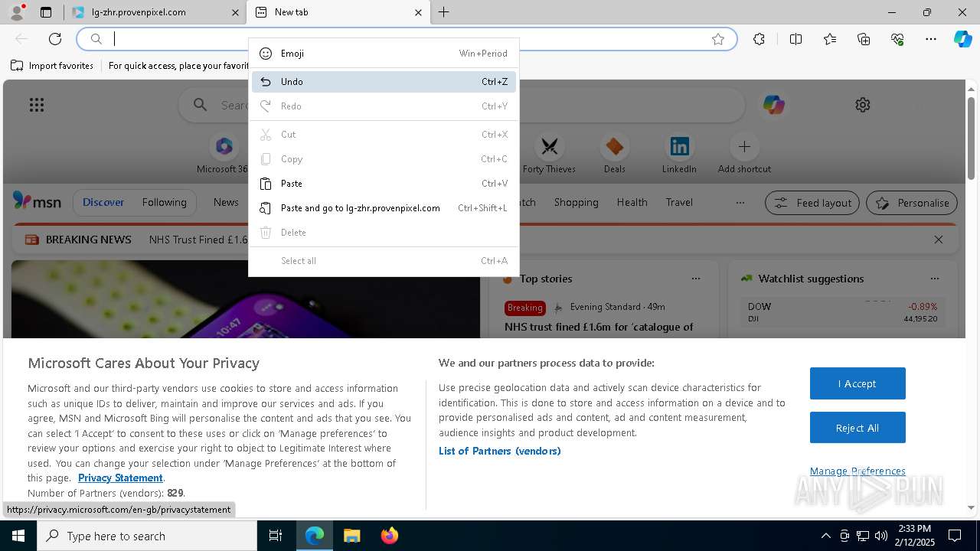The height and width of the screenshot is (551, 980).
Task: Open more MSN categories ellipsis
Action: (740, 203)
